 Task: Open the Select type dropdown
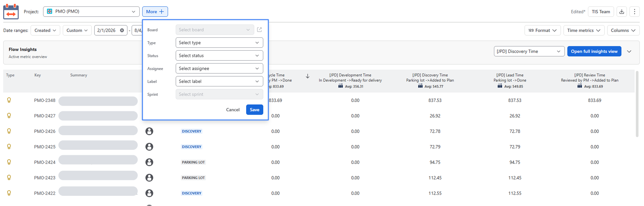tap(219, 43)
